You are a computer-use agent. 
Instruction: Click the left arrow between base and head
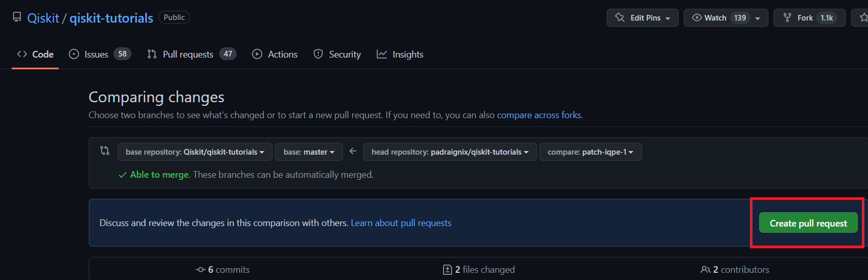tap(353, 151)
